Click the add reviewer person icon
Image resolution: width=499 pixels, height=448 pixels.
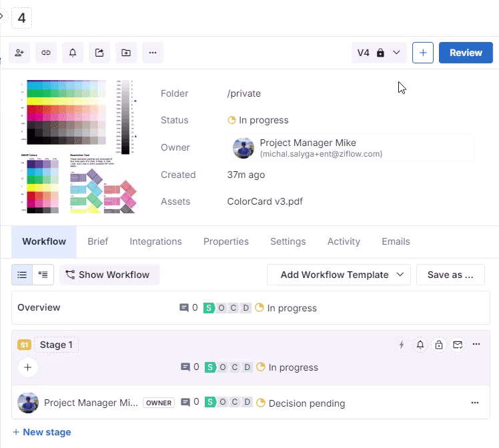click(19, 53)
